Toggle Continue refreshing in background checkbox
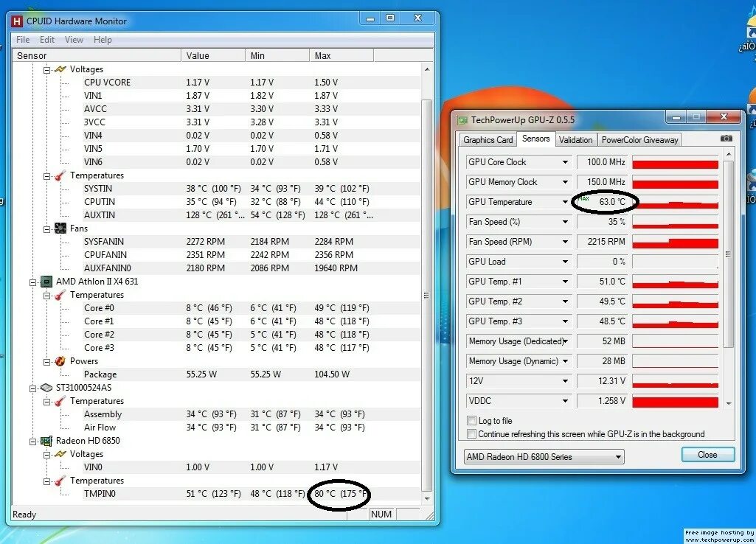756x544 pixels. (471, 434)
